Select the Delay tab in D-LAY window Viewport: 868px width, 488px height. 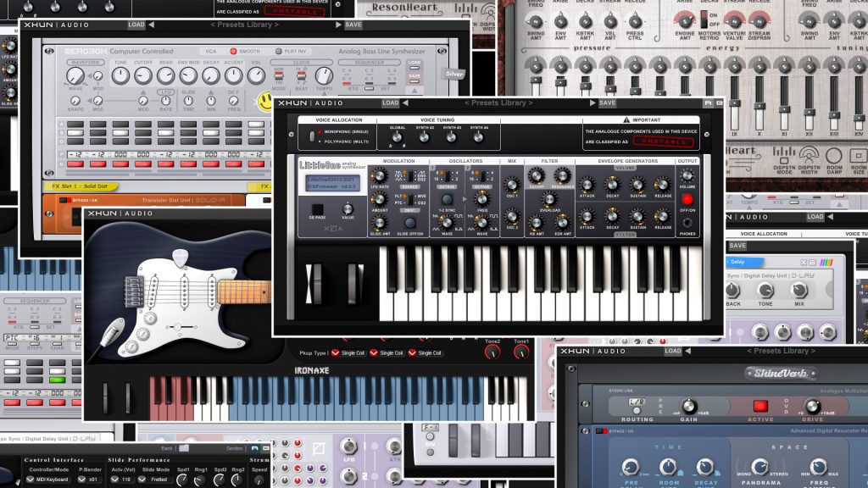point(745,262)
